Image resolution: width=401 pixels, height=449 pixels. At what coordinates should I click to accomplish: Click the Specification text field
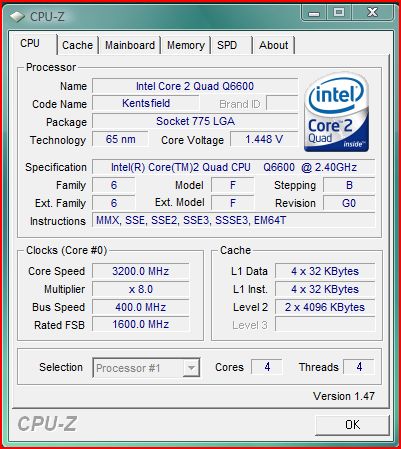pyautogui.click(x=233, y=167)
